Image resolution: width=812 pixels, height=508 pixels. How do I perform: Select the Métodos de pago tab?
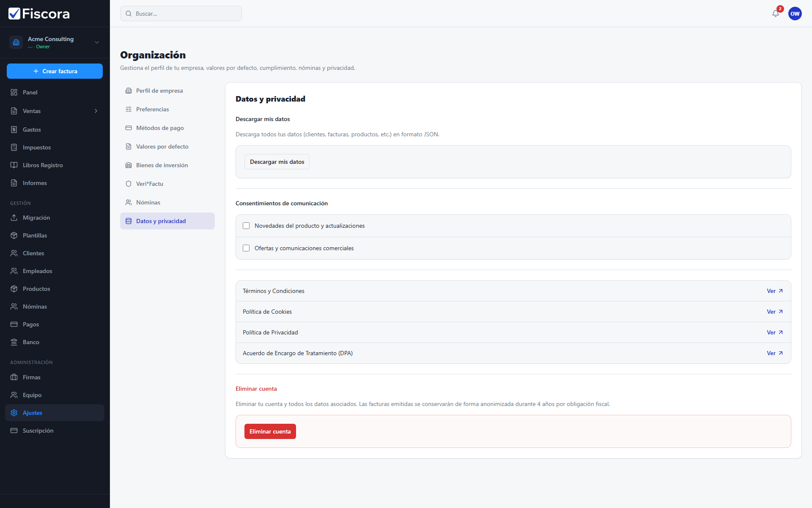[x=167, y=128]
